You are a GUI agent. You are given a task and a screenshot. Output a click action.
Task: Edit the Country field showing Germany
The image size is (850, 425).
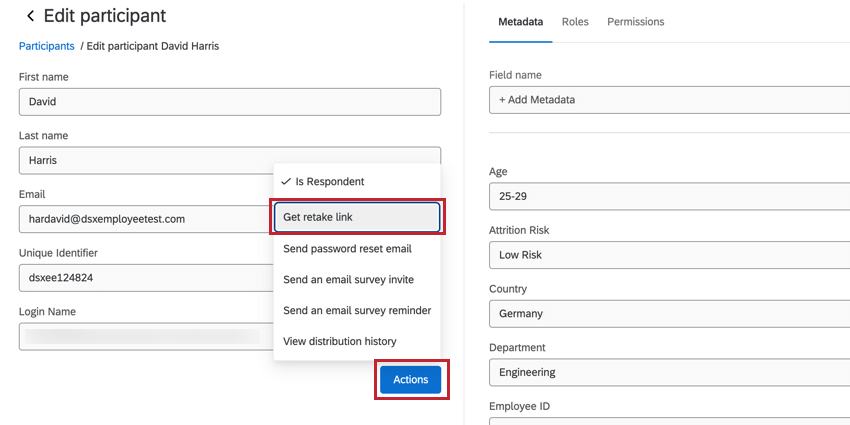(x=669, y=313)
